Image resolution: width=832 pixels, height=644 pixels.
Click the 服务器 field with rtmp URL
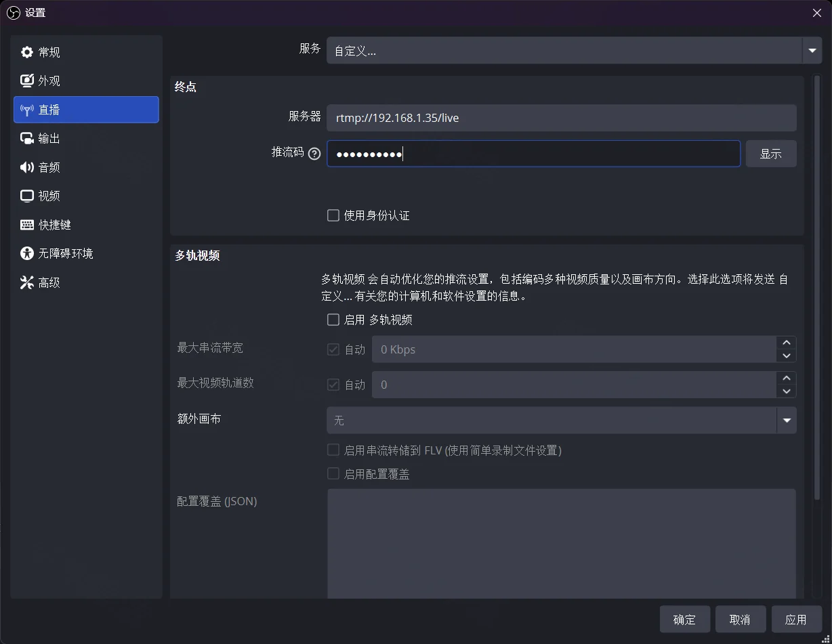(x=562, y=118)
